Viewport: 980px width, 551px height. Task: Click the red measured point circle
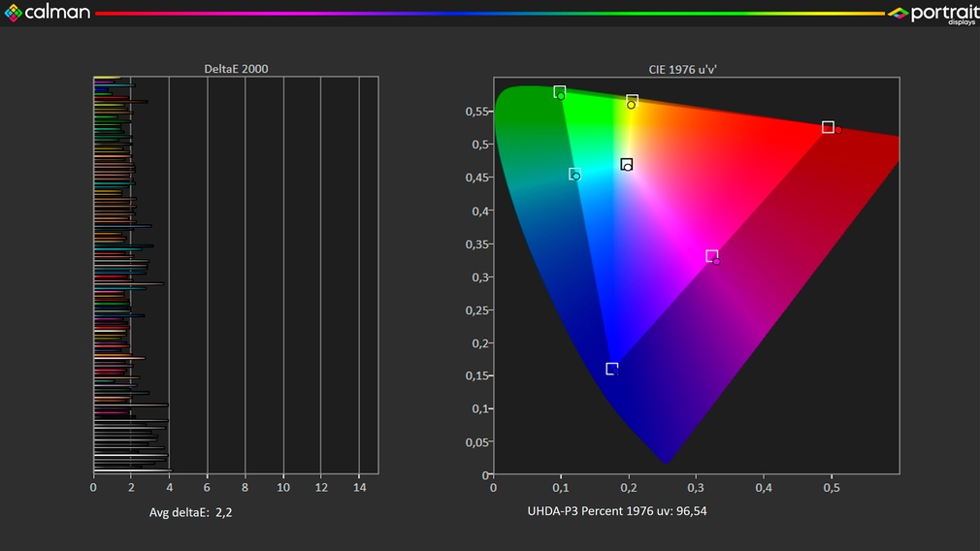pos(838,130)
